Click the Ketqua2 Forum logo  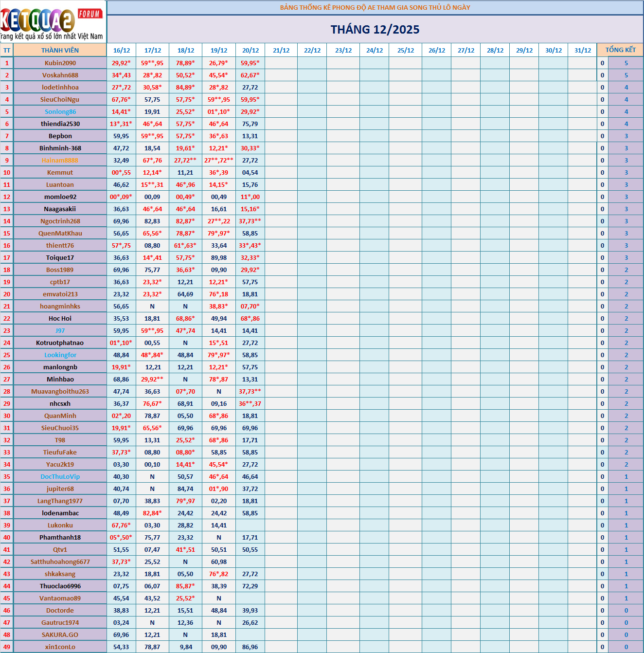(x=53, y=22)
